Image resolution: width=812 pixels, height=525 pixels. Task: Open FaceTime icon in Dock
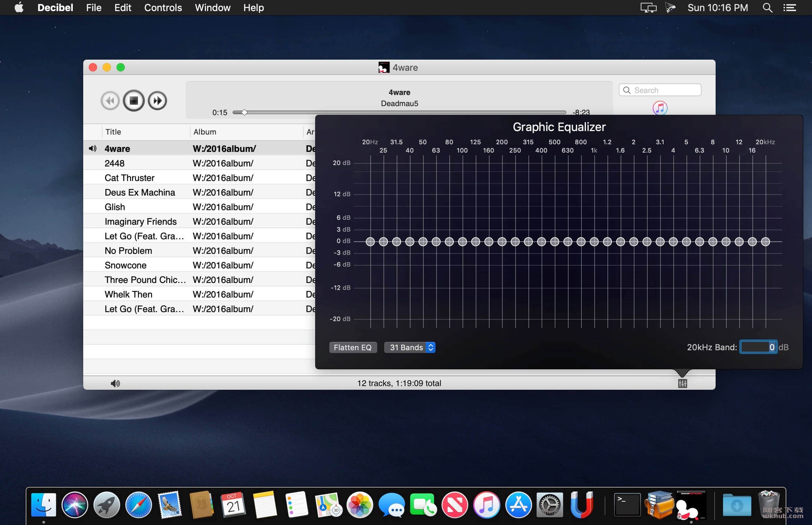423,505
